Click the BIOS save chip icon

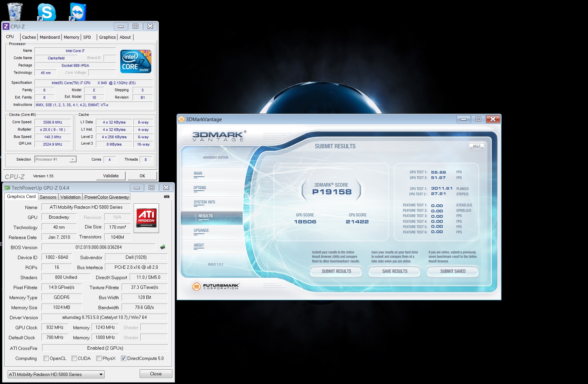[x=163, y=247]
